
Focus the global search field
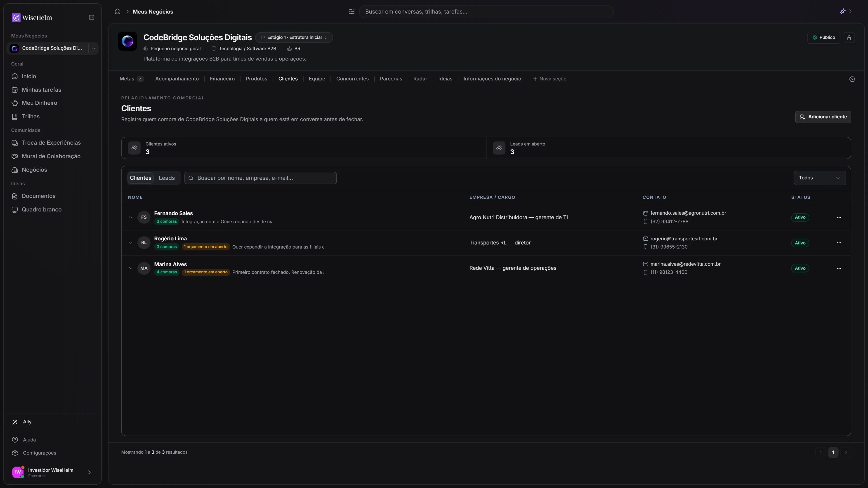click(486, 12)
